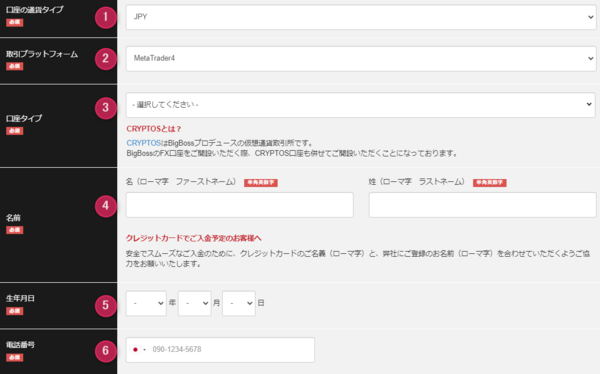The width and height of the screenshot is (600, 374).
Task: Open the birth year (年) dropdown
Action: pos(146,303)
